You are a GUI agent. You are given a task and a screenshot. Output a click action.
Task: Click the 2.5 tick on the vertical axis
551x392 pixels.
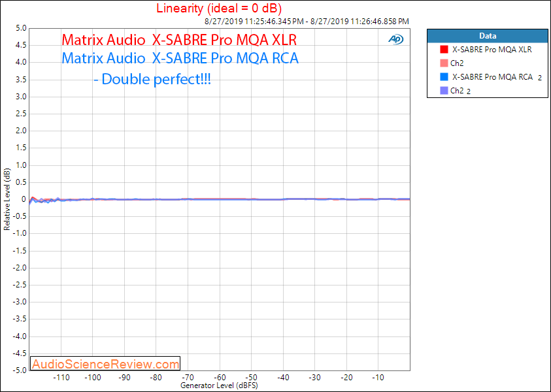click(x=21, y=114)
